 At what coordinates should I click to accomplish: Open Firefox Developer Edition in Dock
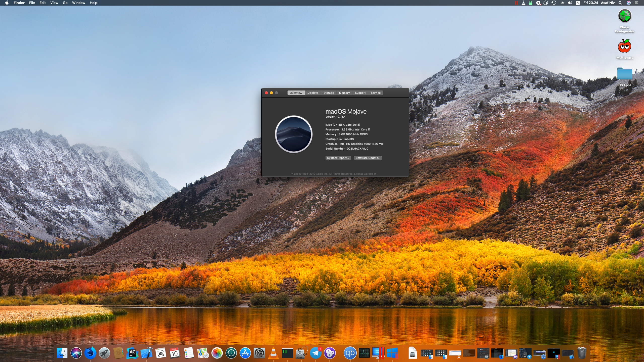[90, 353]
